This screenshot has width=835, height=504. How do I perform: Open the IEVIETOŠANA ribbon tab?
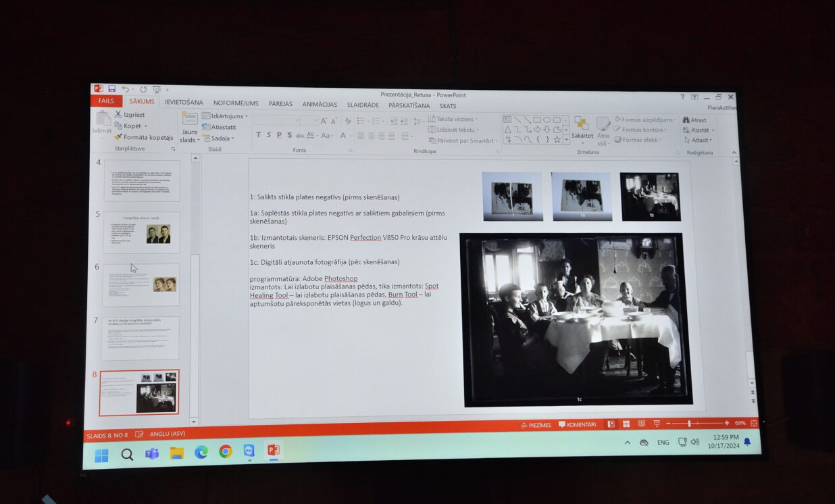point(184,103)
